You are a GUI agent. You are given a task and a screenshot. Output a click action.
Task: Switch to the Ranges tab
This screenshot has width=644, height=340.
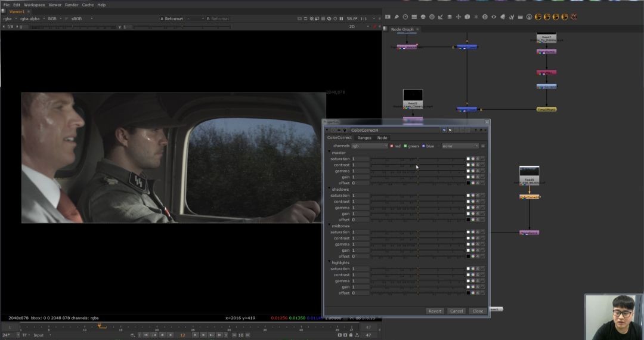364,138
